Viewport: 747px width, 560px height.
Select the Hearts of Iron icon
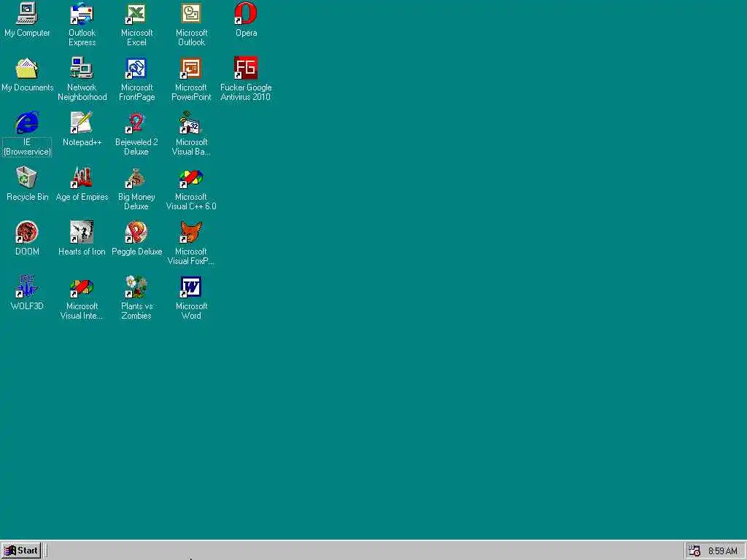82,233
